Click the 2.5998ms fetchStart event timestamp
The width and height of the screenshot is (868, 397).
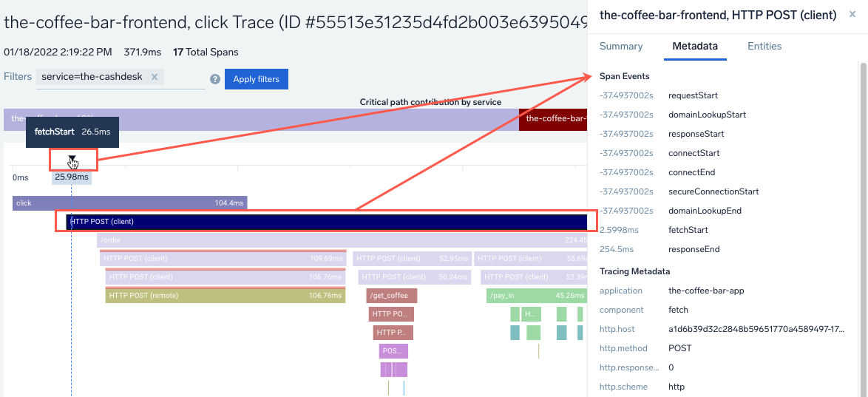click(x=615, y=230)
